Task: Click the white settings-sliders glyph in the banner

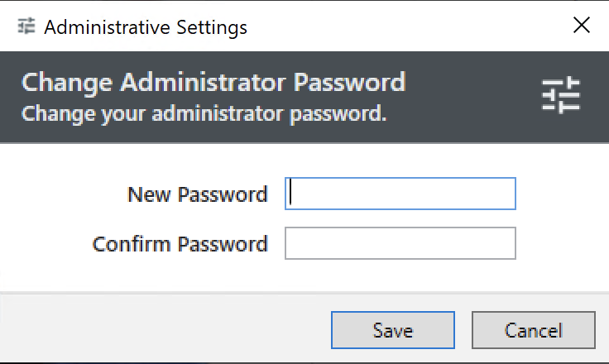Action: coord(561,95)
